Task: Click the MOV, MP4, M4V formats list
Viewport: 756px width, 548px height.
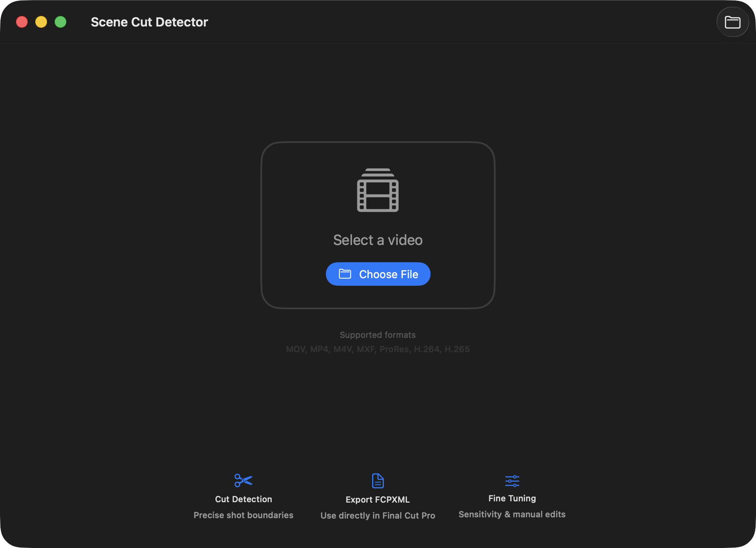Action: [378, 349]
